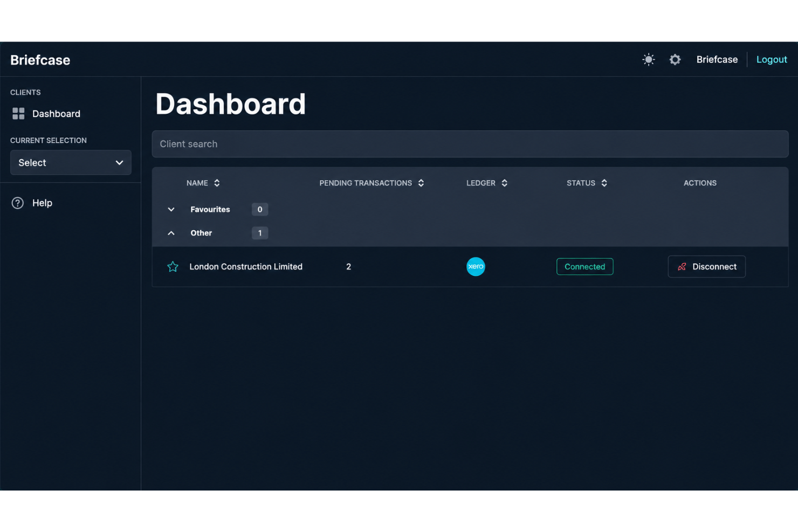Image resolution: width=798 pixels, height=532 pixels.
Task: Click the Logout link
Action: coord(772,60)
